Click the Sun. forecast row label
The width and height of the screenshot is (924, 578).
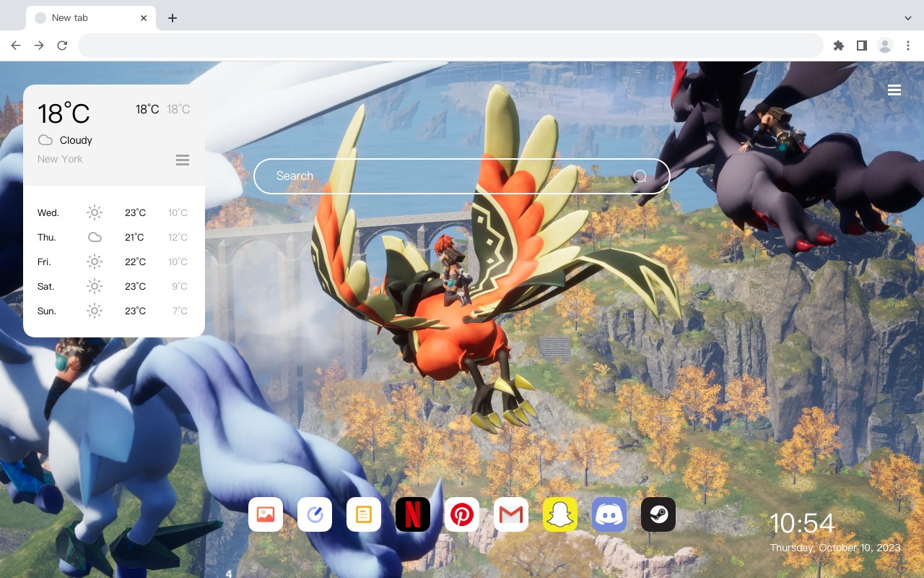[47, 311]
